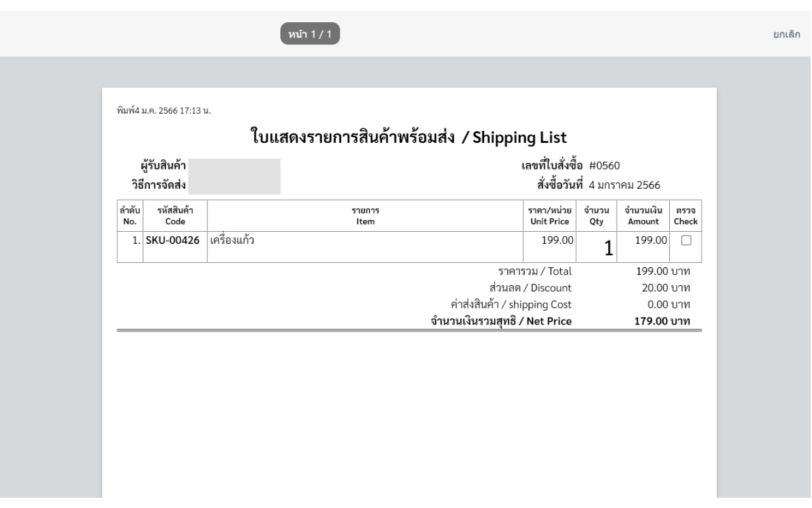Click the Discount 20.00 บาท value
The image size is (812, 508).
coord(666,288)
